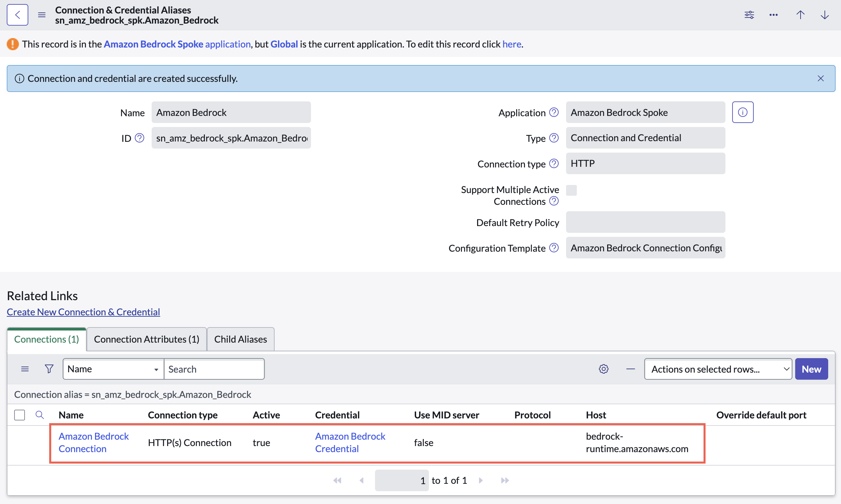Click Configuration Template field
841x504 pixels.
tap(645, 248)
